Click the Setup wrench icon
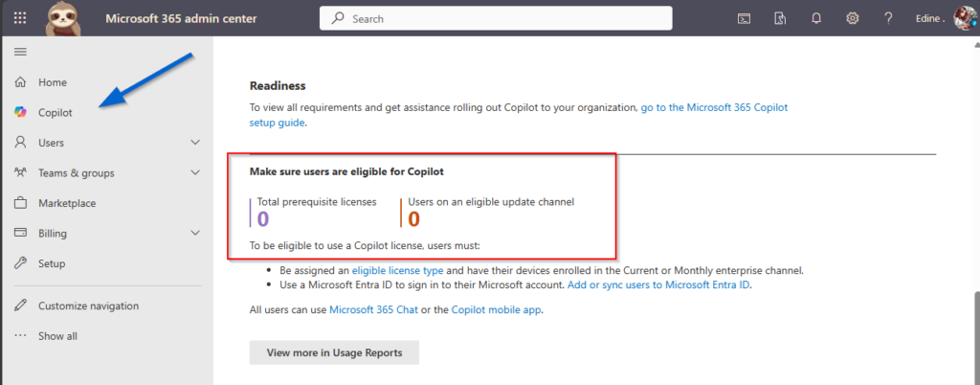 point(21,263)
